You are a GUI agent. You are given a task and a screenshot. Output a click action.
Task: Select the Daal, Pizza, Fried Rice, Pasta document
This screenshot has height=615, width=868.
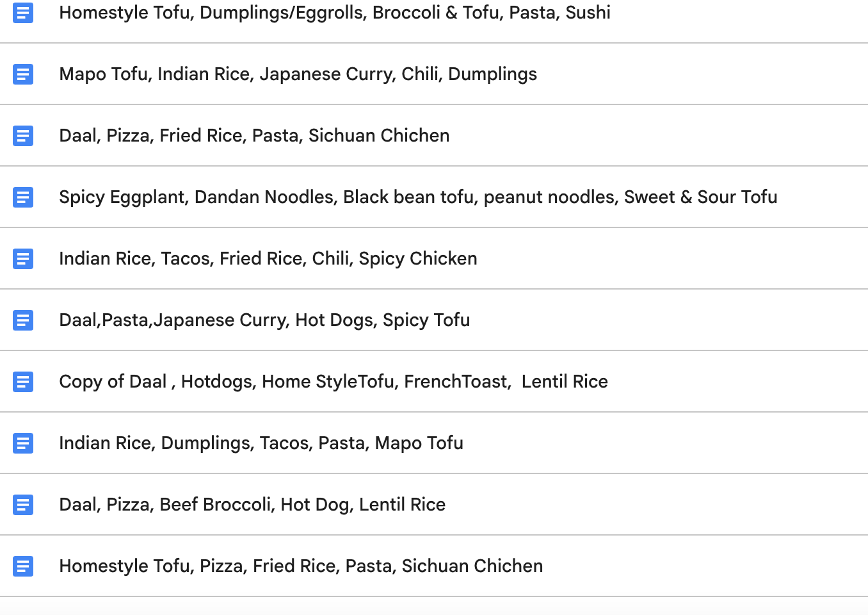(x=254, y=136)
